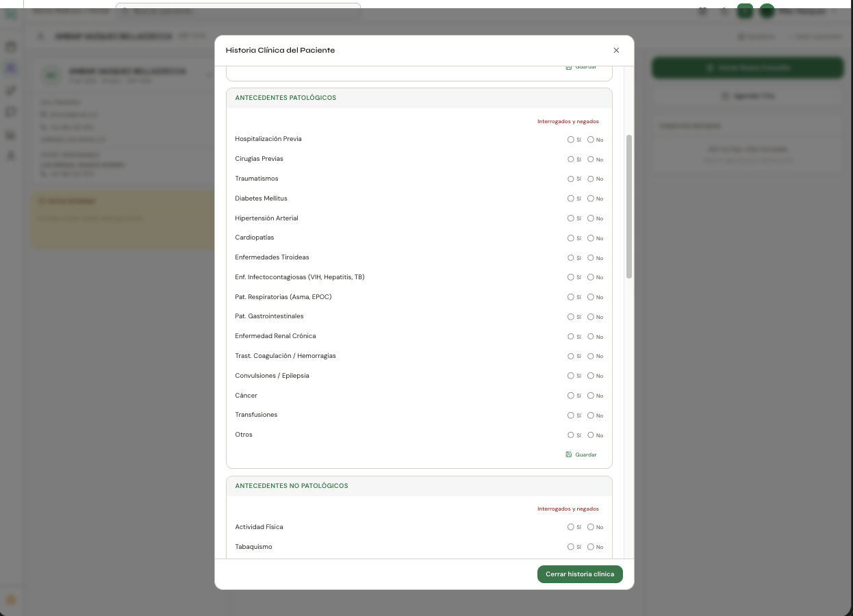Viewport: 853px width, 616px height.
Task: Mark Cáncer as Sí
Action: 570,395
